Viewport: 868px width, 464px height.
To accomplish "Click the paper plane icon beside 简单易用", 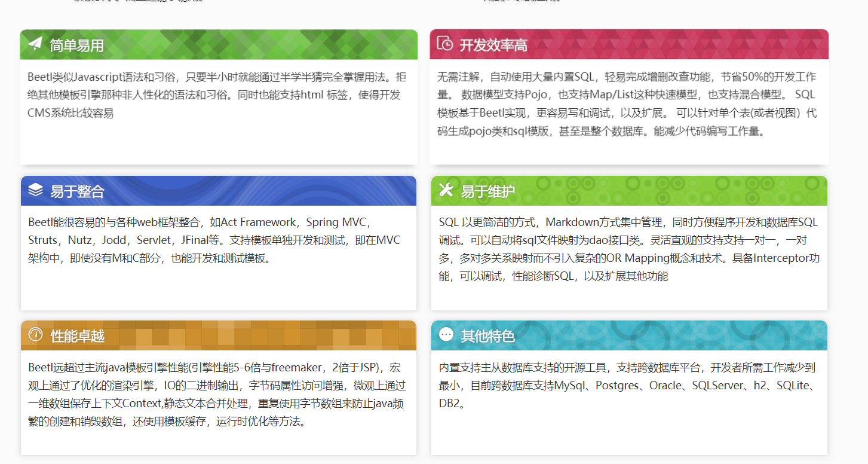I will tap(35, 44).
